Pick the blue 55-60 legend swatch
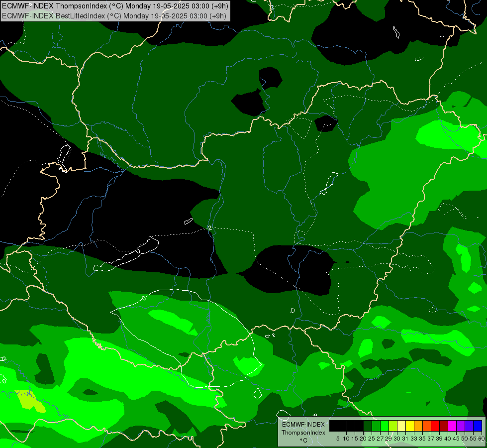487x448 pixels. pyautogui.click(x=478, y=426)
